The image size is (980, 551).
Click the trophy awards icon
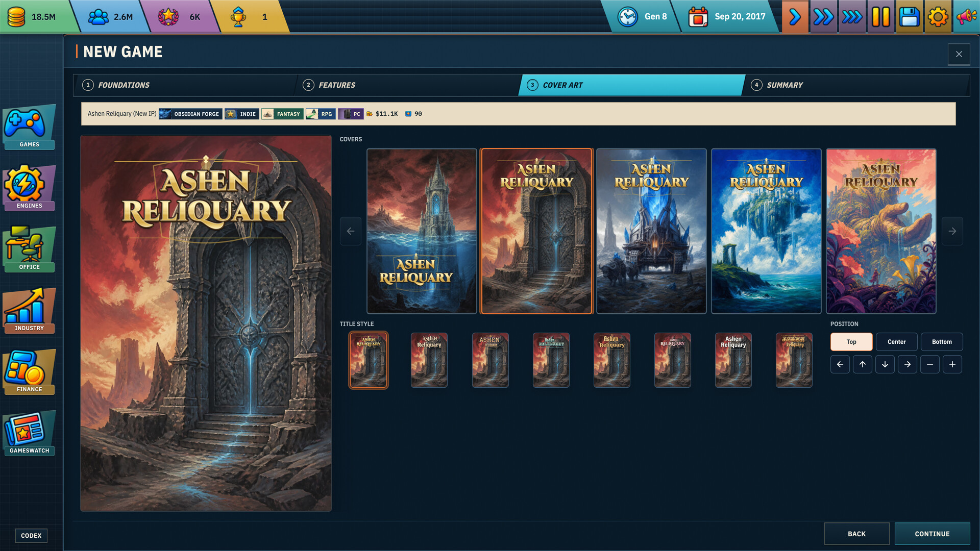pos(238,16)
